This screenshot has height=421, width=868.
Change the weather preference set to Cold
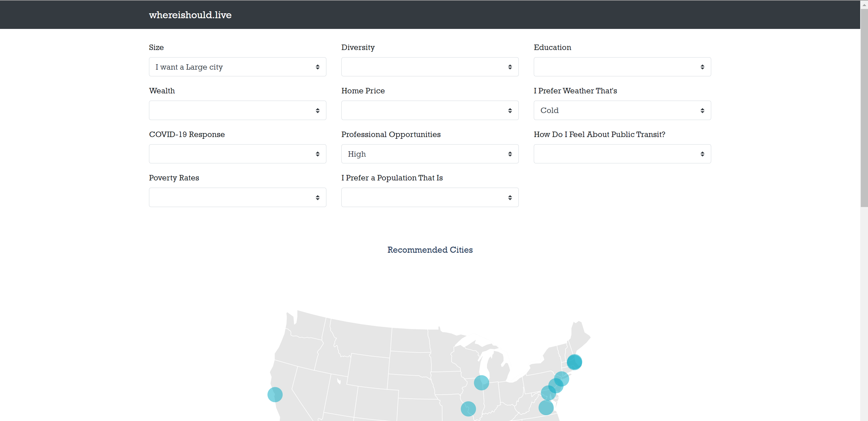click(x=622, y=110)
